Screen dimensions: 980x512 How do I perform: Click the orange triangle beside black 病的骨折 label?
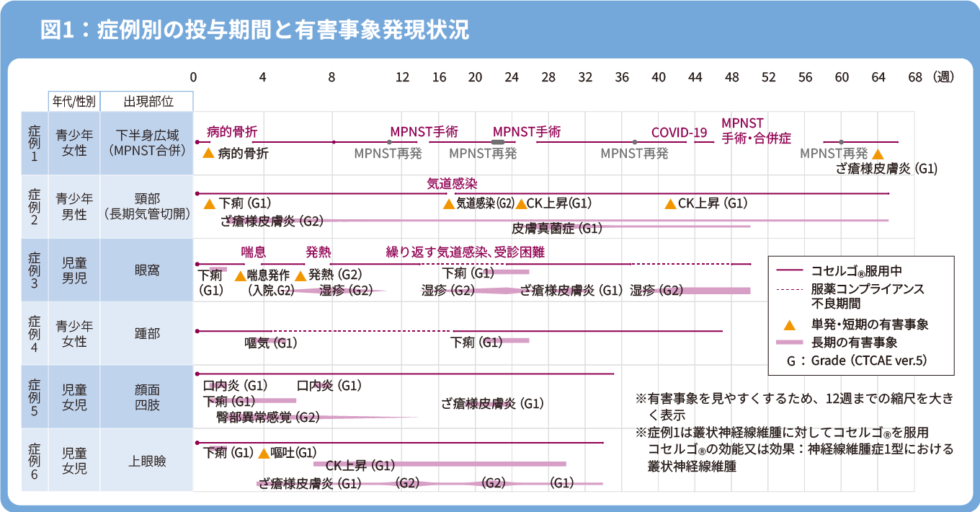click(x=208, y=153)
